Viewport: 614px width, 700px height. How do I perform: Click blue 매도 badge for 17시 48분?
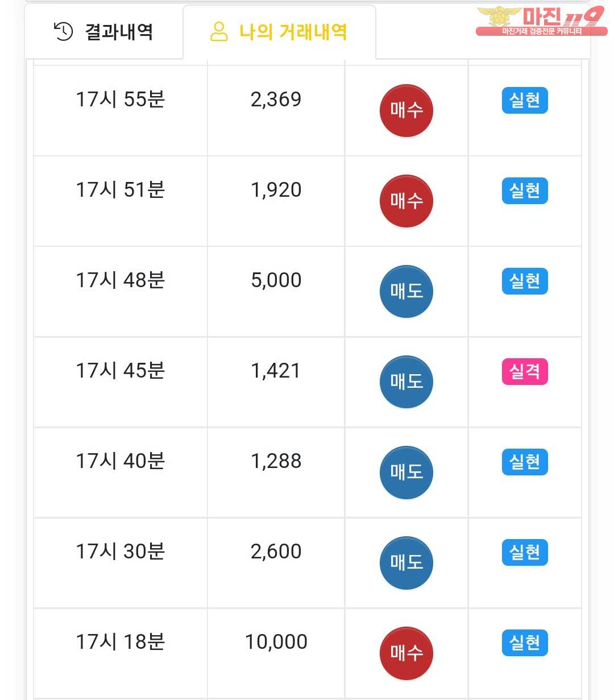[x=406, y=291]
